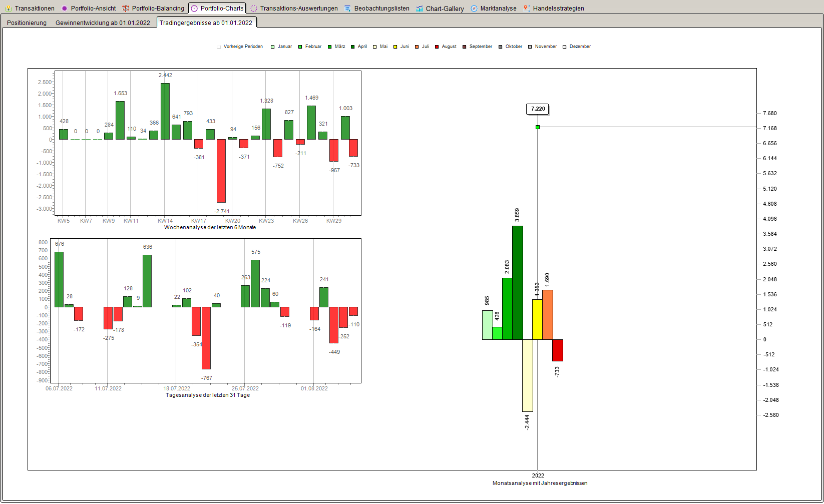Click Monatsanalyse mit Jahresergebnissen caption
Screen dimensions: 824x504
pyautogui.click(x=540, y=483)
